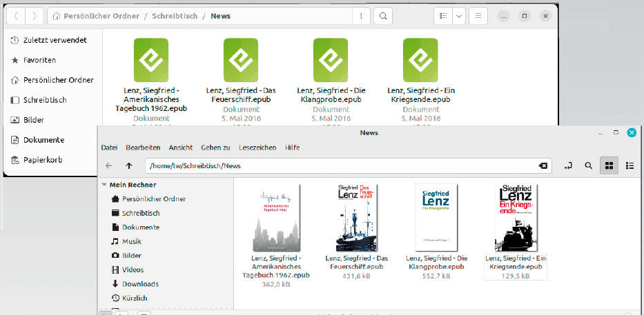Open Persönlicher Ordner in Nautilus sidebar
This screenshot has height=315, width=644.
52,80
